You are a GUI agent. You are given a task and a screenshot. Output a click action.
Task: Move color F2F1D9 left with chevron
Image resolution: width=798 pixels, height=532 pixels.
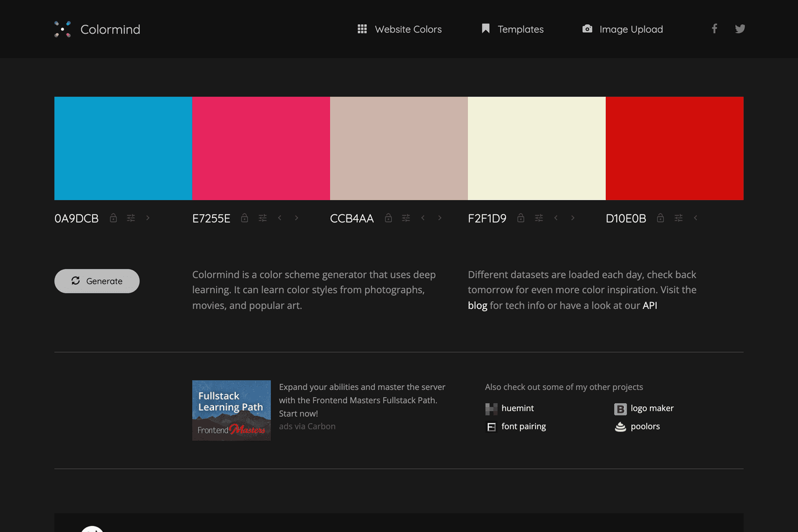556,218
